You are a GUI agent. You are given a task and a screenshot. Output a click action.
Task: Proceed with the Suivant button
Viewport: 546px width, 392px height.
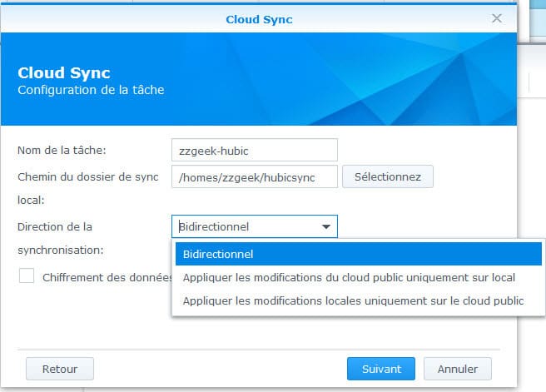(381, 369)
